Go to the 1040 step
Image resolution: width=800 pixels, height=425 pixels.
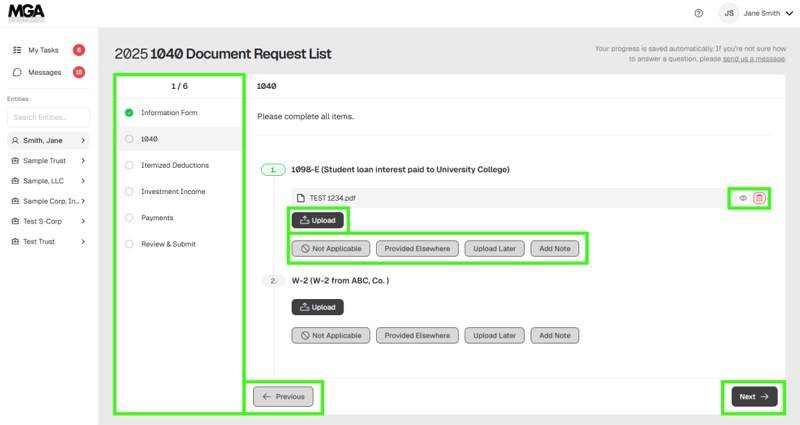[180, 139]
